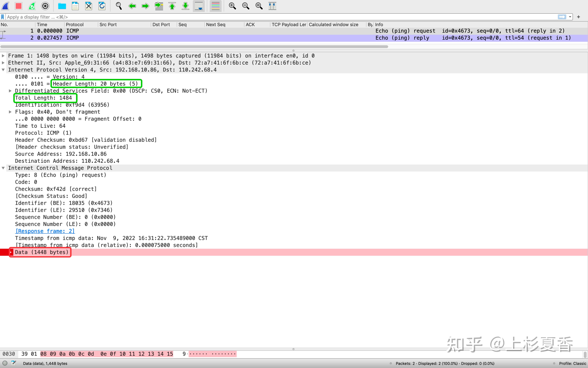
Task: Click resize columns icon in toolbar
Action: 272,6
